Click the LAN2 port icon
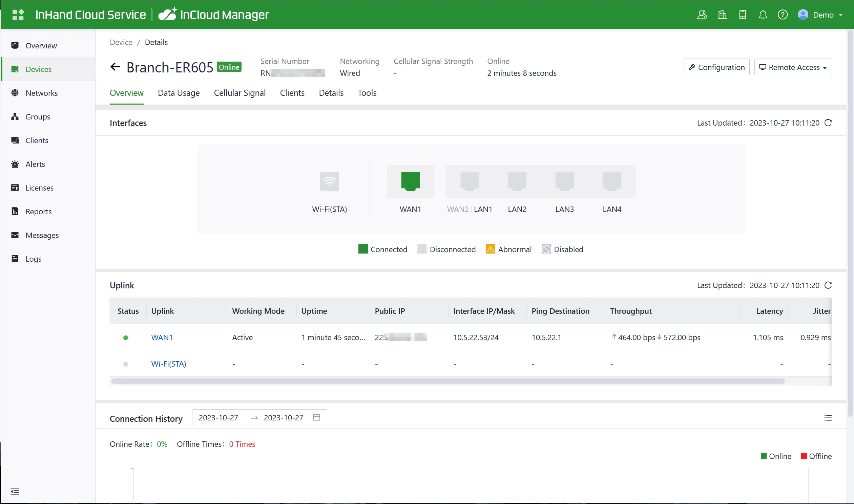854x504 pixels. pyautogui.click(x=517, y=181)
